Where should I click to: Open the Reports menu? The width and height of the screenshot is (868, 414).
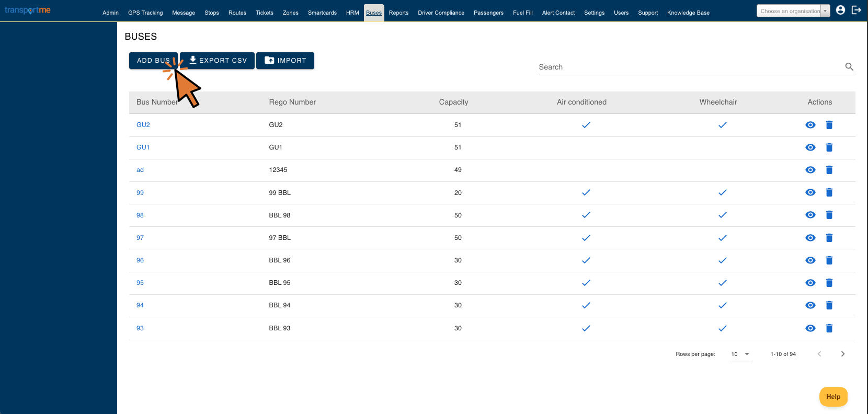point(398,13)
